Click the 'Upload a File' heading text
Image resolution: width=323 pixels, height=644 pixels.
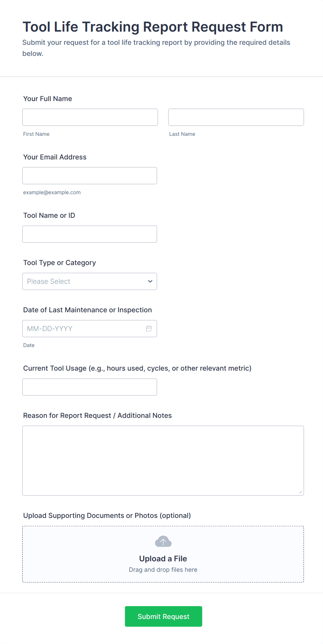(x=163, y=559)
